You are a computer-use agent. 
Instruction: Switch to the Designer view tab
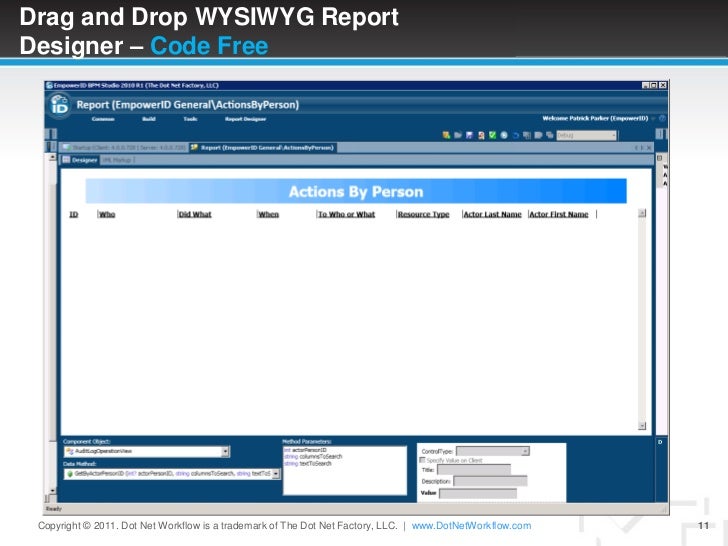point(80,160)
